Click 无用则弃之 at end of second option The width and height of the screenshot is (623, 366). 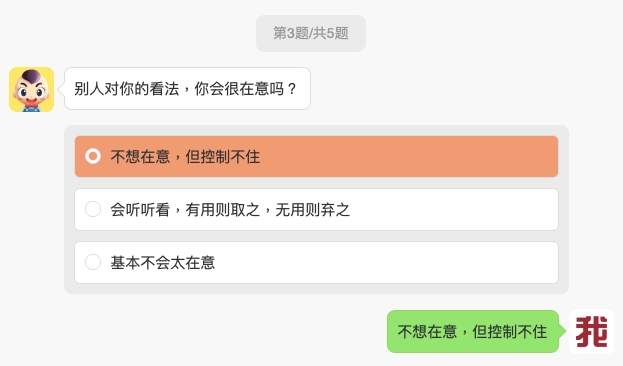(313, 209)
